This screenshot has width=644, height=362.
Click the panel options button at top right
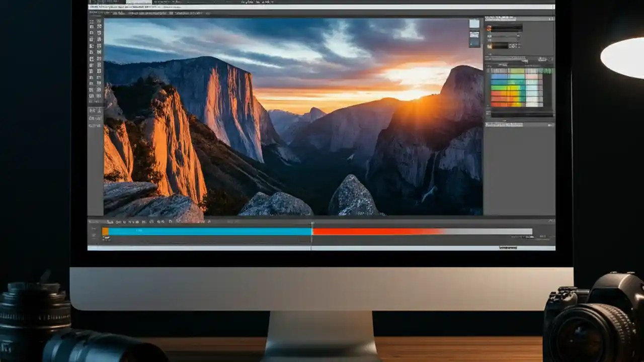(x=551, y=19)
